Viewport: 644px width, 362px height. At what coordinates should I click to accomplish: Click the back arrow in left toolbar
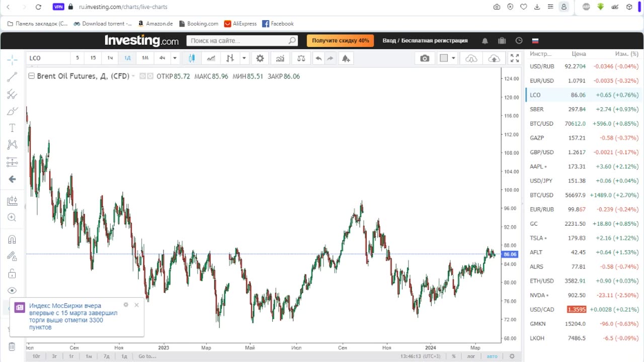[x=12, y=179]
